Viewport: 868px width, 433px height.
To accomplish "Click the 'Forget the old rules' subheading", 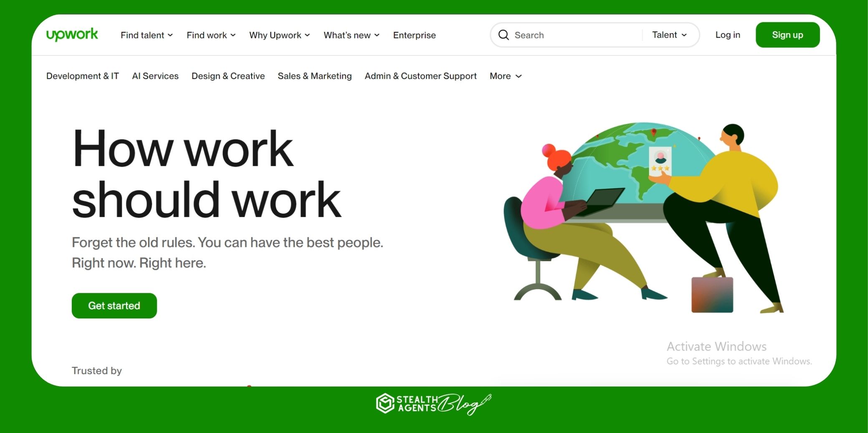I will click(x=228, y=252).
